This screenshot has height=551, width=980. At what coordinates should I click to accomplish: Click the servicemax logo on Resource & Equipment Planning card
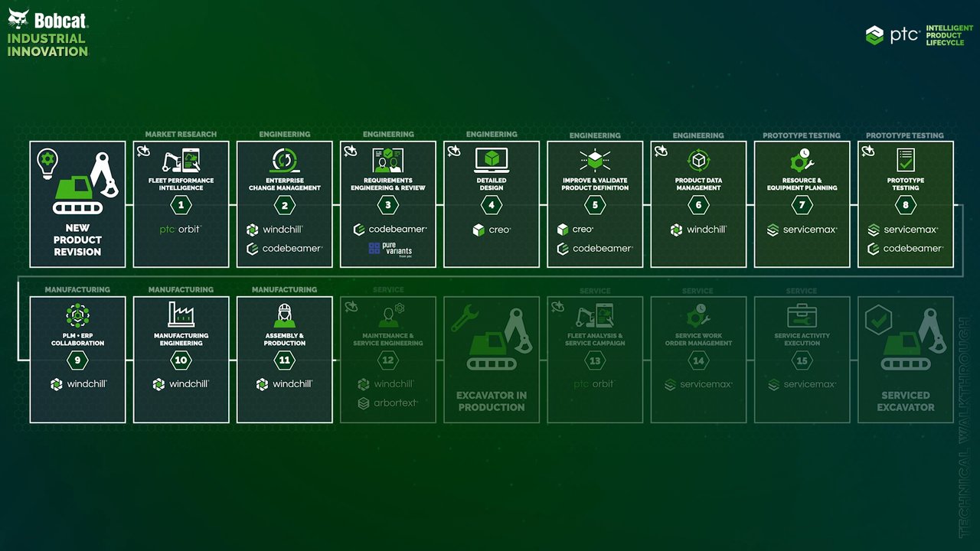(x=802, y=230)
